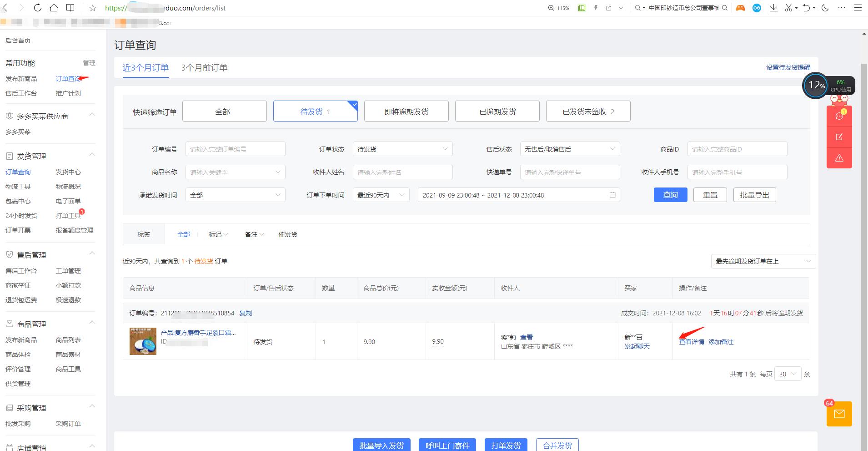Expand the 售后状态 dropdown
This screenshot has height=451, width=868.
click(x=569, y=149)
